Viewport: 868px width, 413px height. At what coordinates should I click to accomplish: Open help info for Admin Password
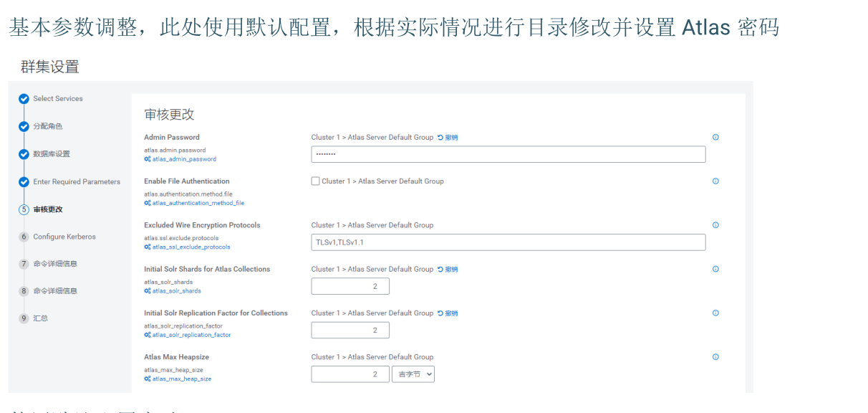pos(715,137)
